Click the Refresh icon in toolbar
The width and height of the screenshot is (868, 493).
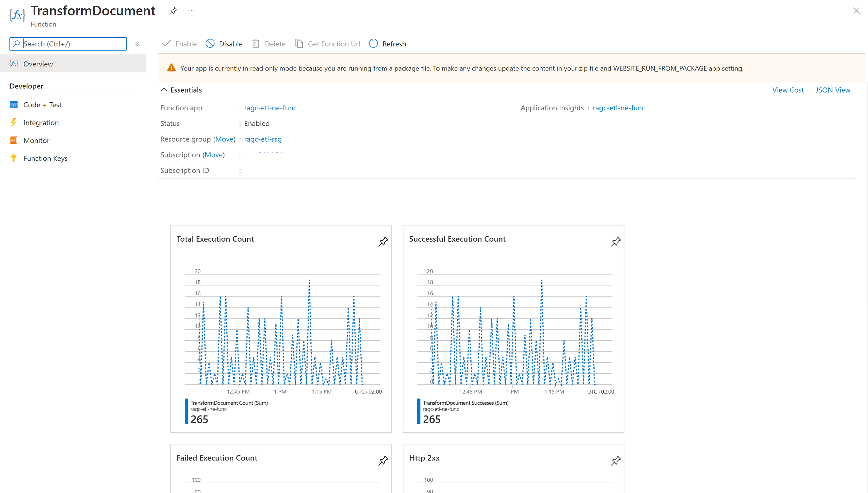click(x=373, y=44)
